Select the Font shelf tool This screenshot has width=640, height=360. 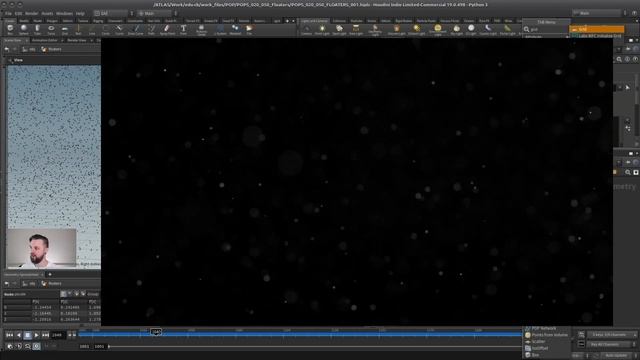pos(183,29)
